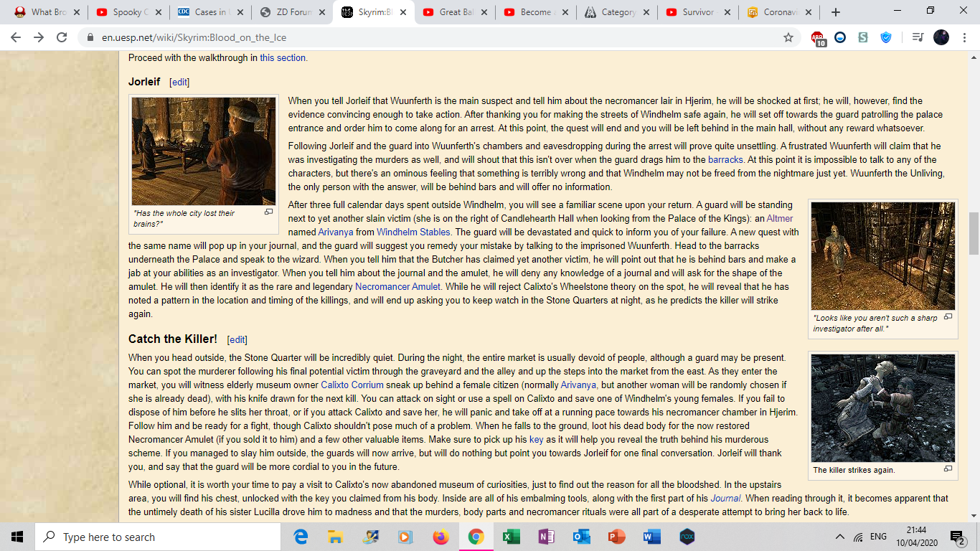Screen dimensions: 980x551
Task: Edit the Jorleif section
Action: [179, 82]
